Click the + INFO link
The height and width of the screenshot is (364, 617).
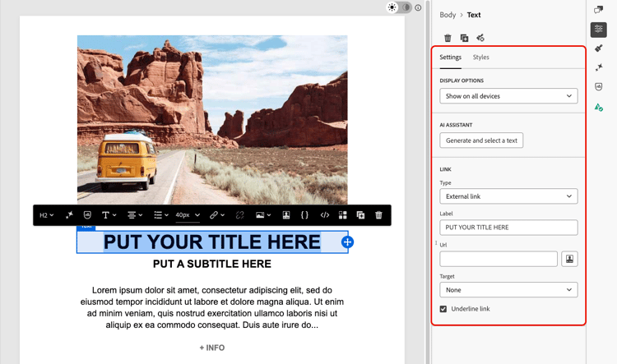(x=212, y=348)
